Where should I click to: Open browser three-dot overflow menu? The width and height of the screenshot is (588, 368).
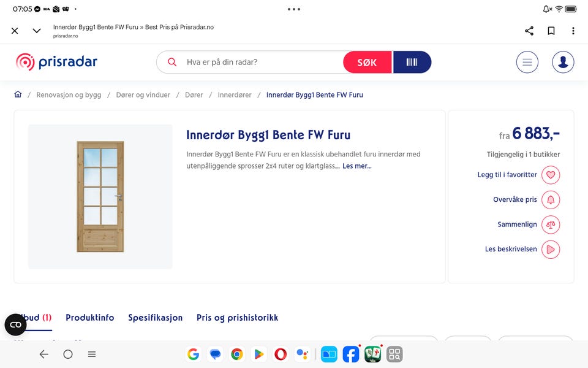point(573,31)
